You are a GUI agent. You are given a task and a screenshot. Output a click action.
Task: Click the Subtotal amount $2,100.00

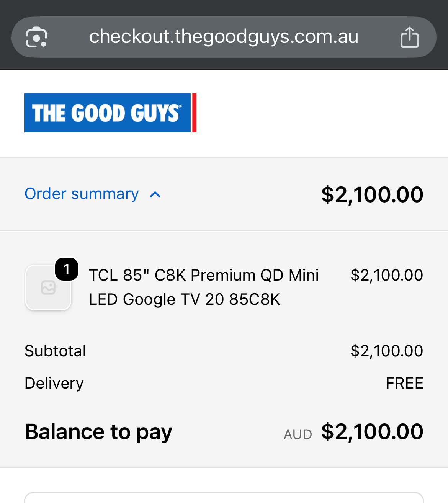[387, 351]
